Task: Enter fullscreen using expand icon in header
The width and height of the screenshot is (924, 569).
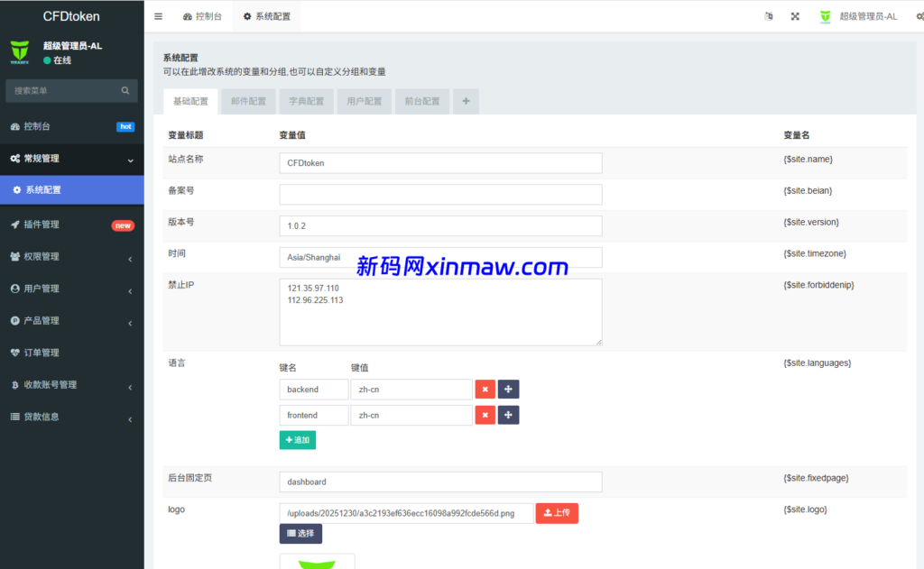Action: coord(794,15)
